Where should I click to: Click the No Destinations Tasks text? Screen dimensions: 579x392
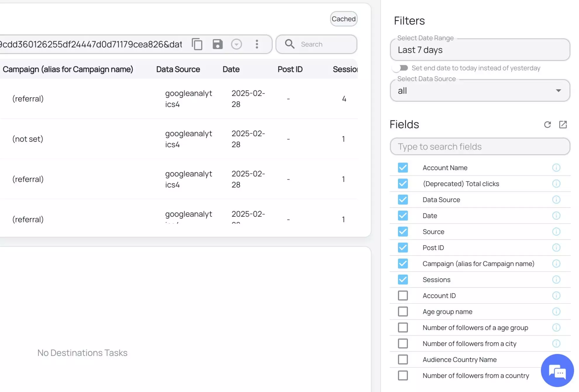pos(82,353)
